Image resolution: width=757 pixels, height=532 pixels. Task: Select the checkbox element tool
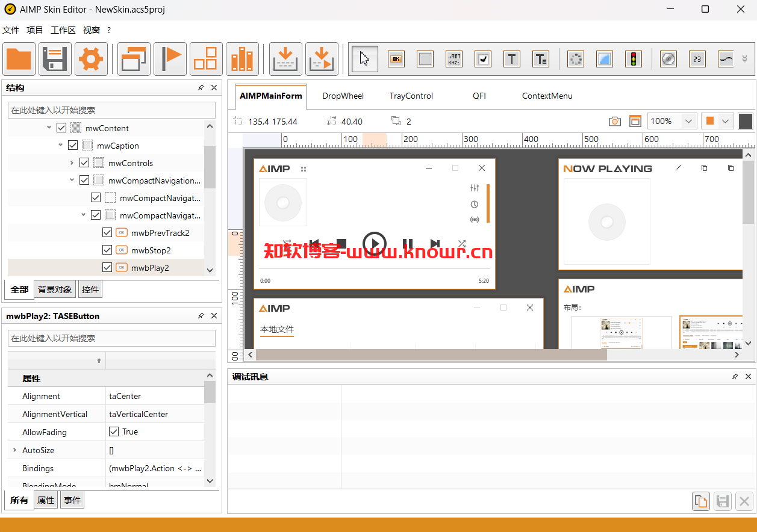pyautogui.click(x=483, y=59)
